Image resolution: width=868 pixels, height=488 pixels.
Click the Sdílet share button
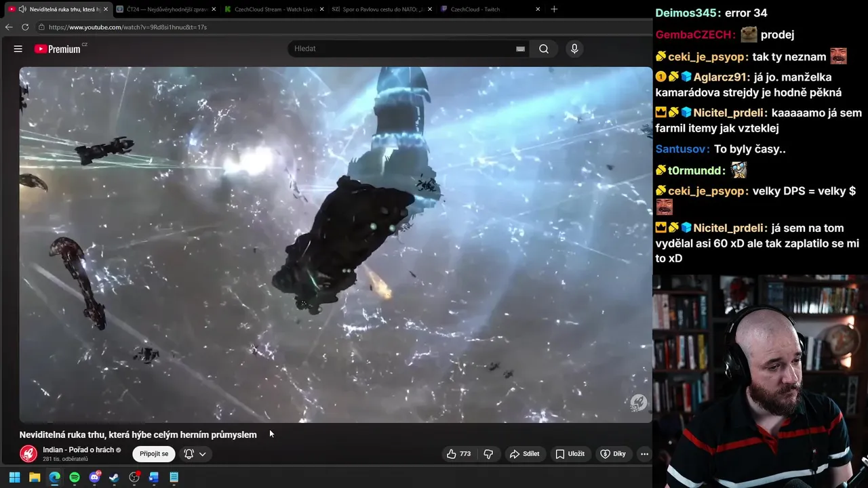525,453
